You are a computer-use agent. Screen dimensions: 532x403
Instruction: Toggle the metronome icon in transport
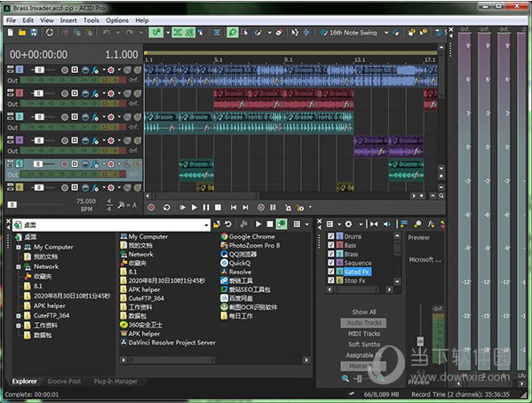coord(288,208)
